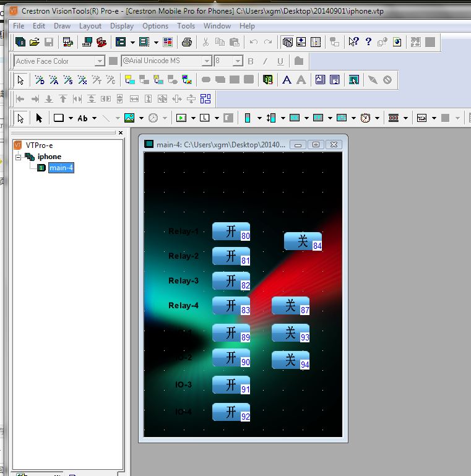471x476 pixels.
Task: Select the black arrow pointer tool
Action: pos(39,118)
